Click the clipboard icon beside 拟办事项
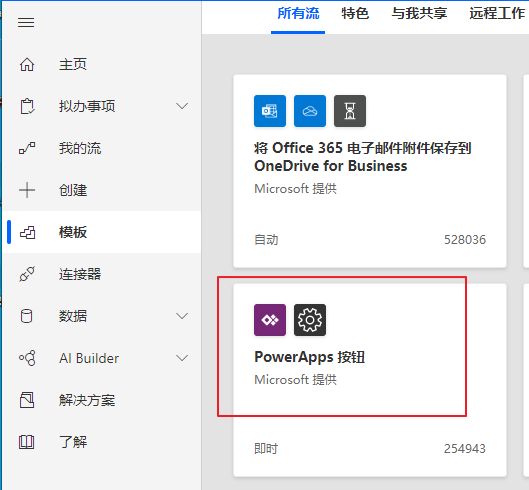This screenshot has height=490, width=529. pyautogui.click(x=27, y=106)
